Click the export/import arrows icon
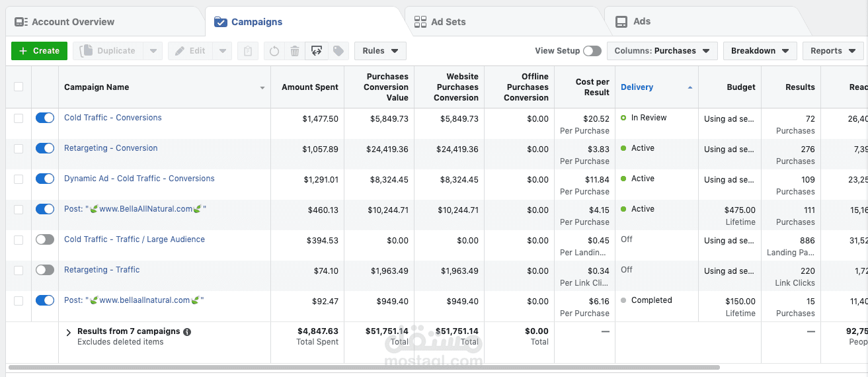 pos(317,51)
